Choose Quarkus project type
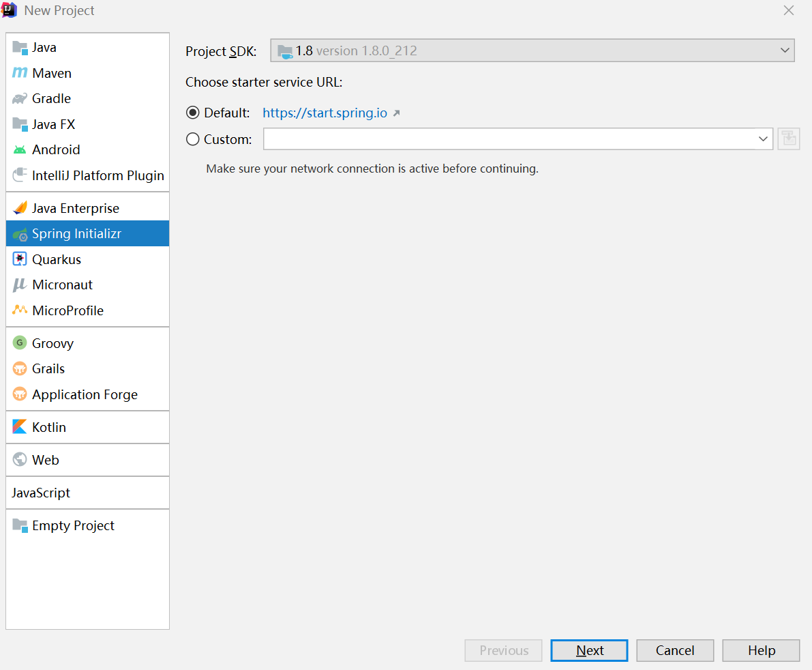Viewport: 812px width, 670px height. 87,259
